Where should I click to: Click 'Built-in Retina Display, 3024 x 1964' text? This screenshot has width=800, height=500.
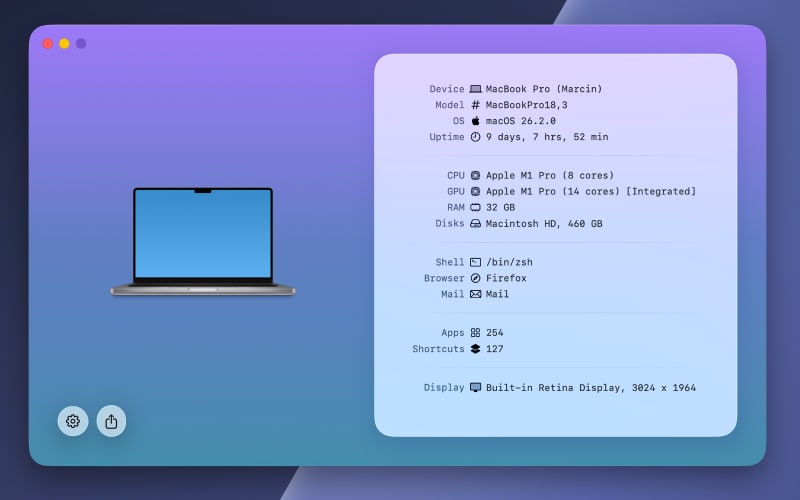pos(591,387)
